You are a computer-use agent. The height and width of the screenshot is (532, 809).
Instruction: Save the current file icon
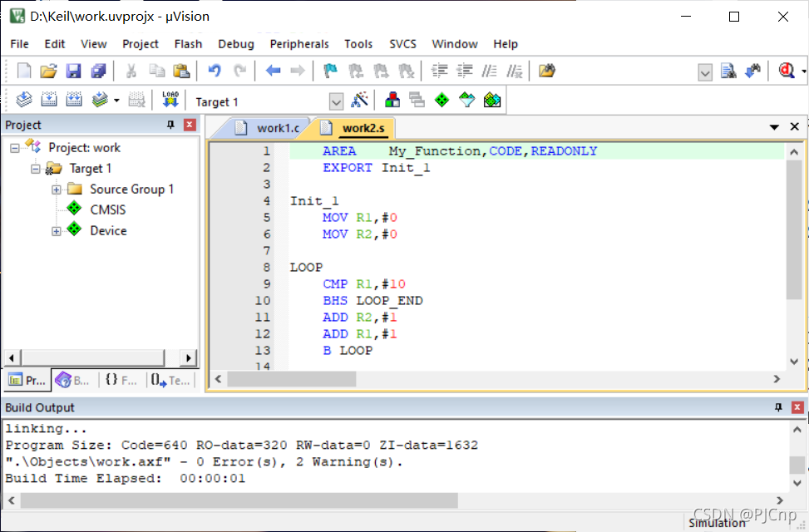[x=74, y=71]
